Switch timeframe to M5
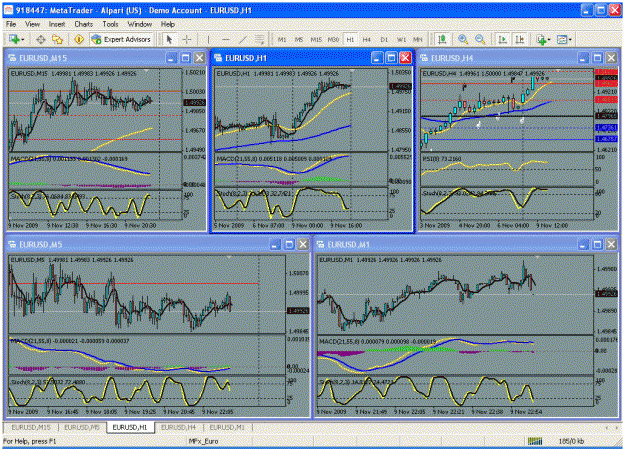 299,39
